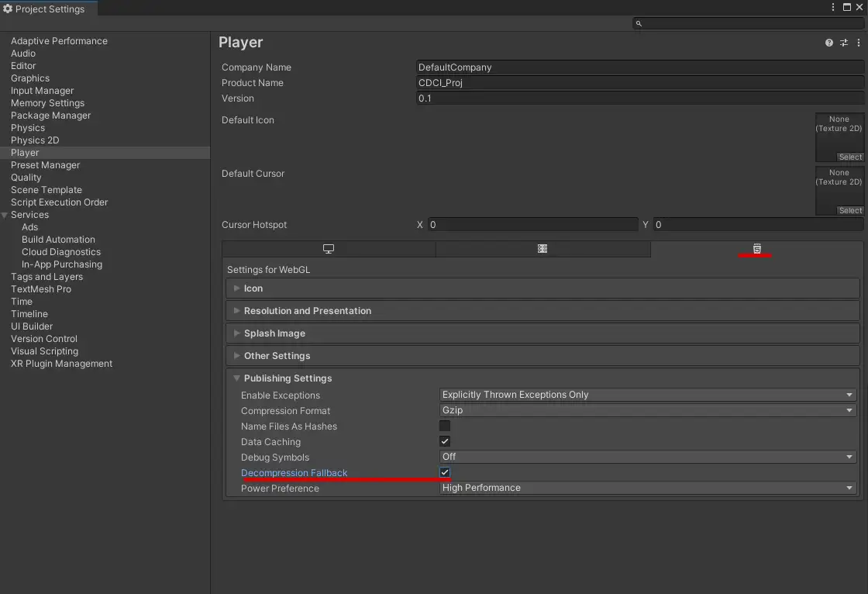Viewport: 868px width, 594px height.
Task: Select the Dedicated Server platform tab
Action: coord(542,248)
